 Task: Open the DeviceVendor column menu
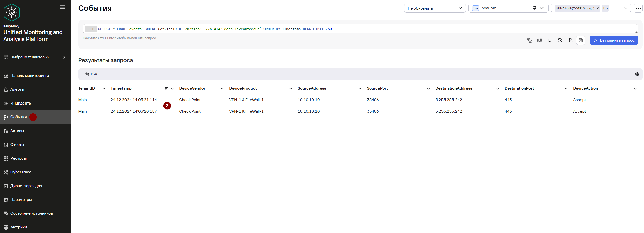pyautogui.click(x=222, y=89)
